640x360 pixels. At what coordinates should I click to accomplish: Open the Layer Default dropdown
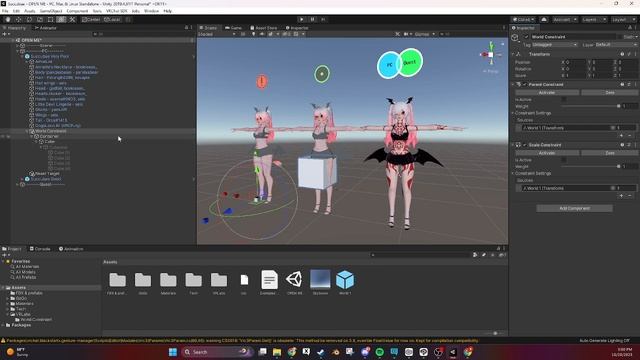click(616, 44)
